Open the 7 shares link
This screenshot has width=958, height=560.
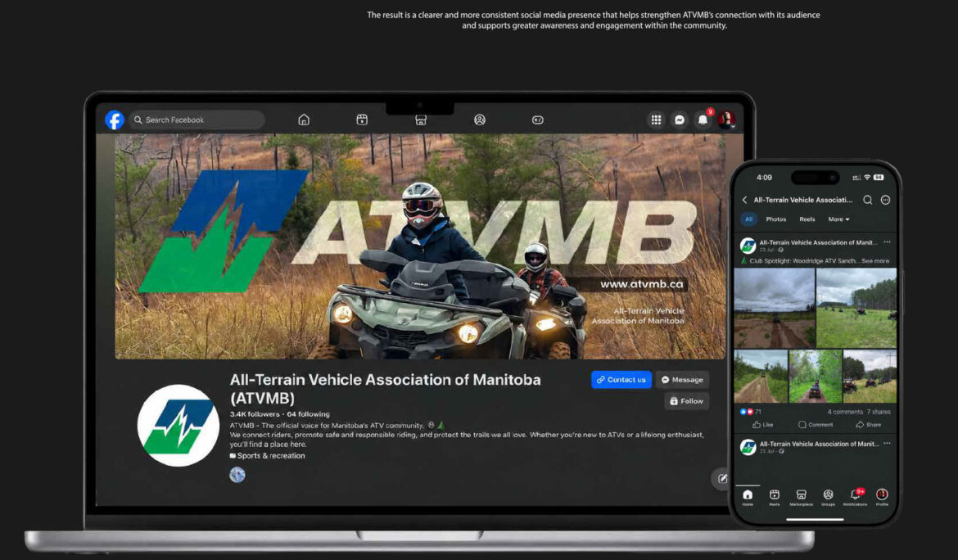[x=879, y=412]
